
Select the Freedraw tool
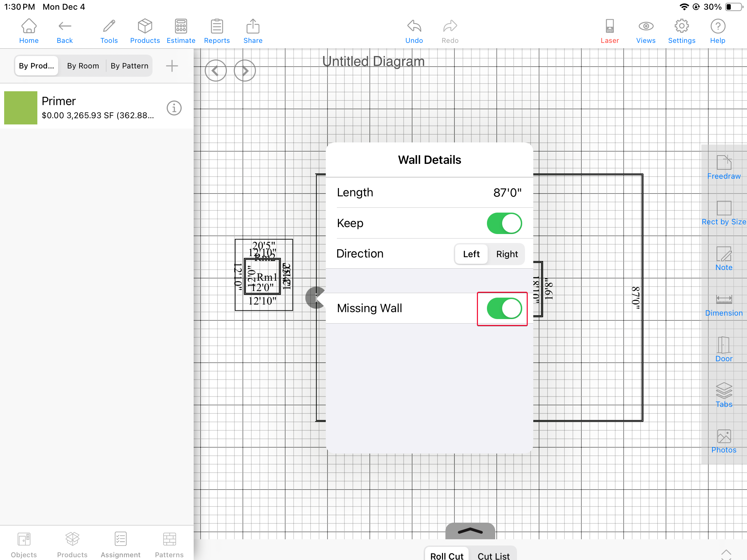click(723, 167)
